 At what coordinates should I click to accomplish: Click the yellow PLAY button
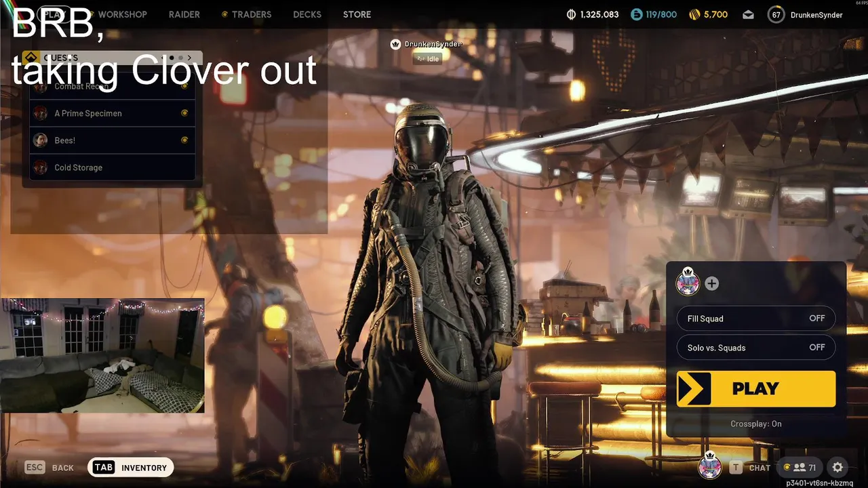(756, 389)
